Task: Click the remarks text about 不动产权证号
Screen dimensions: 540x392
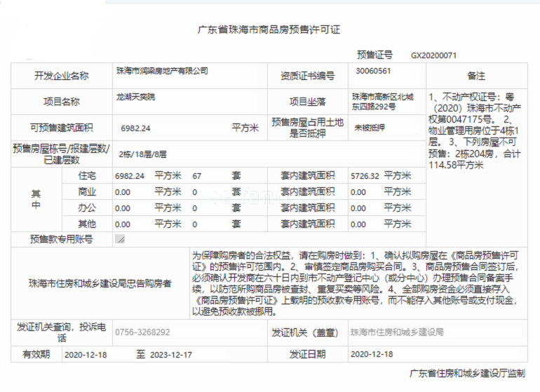Action: [x=475, y=131]
